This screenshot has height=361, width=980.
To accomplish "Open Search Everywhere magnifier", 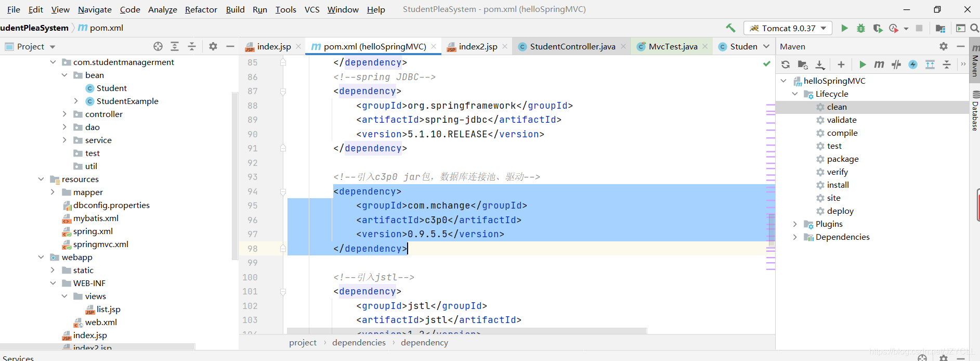I will 974,28.
